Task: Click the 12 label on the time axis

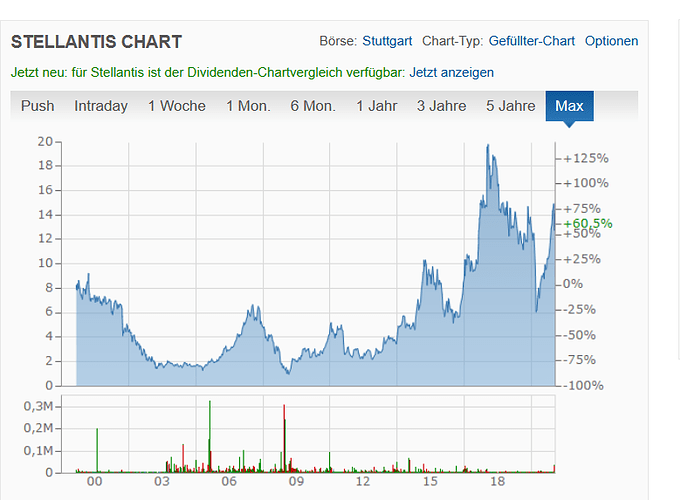Action: point(363,481)
